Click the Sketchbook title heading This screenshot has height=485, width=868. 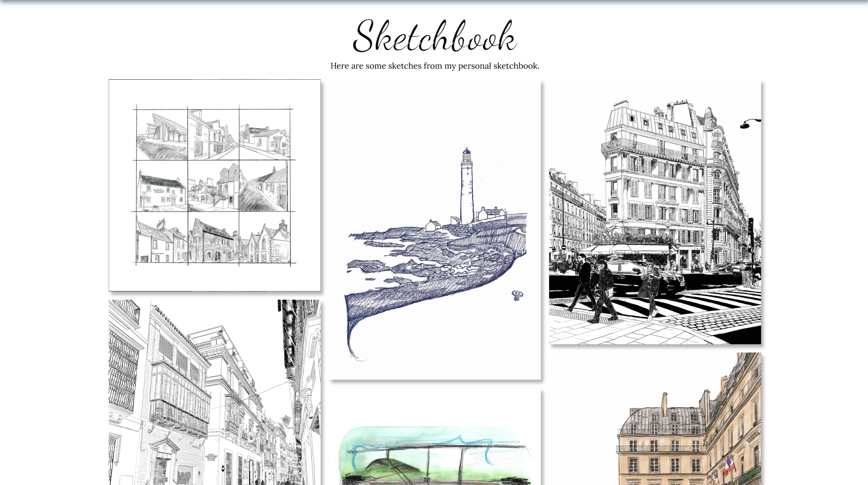[x=435, y=36]
